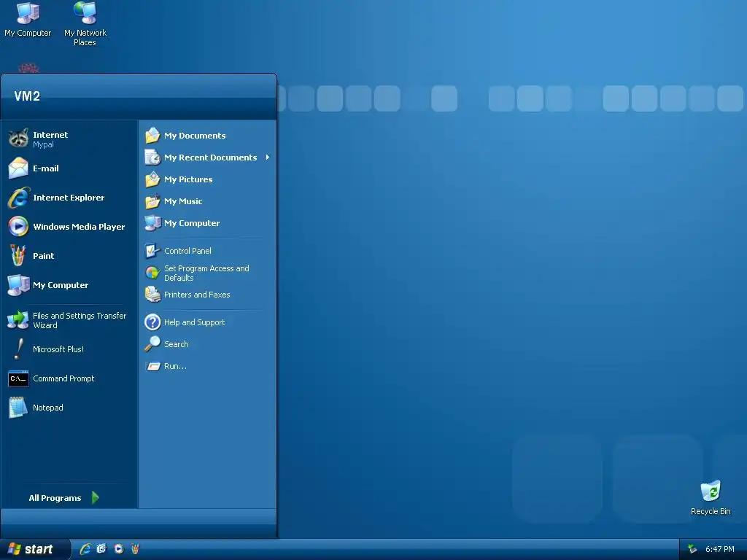Click the 6:47 PM taskbar clock
747x560 pixels.
(719, 549)
